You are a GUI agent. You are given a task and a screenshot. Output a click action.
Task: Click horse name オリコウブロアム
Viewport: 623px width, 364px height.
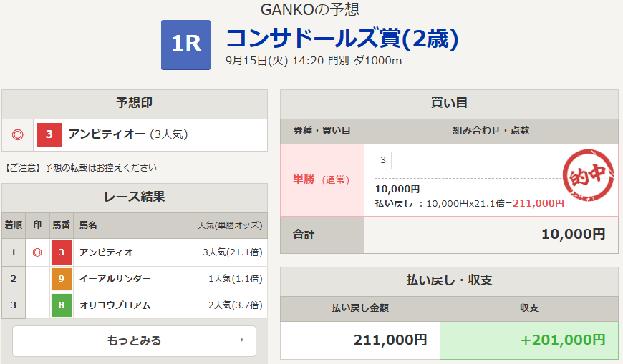[115, 305]
